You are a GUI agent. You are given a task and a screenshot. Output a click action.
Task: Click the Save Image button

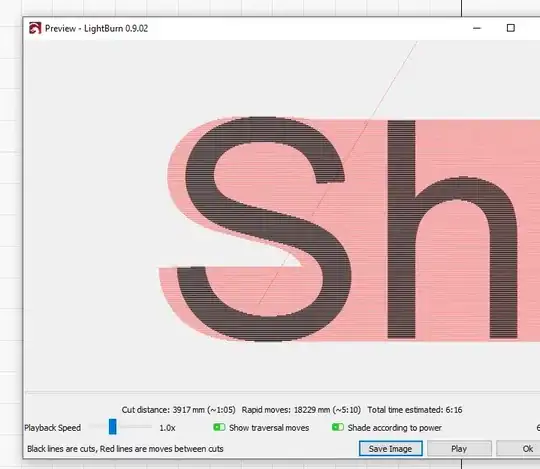click(391, 449)
